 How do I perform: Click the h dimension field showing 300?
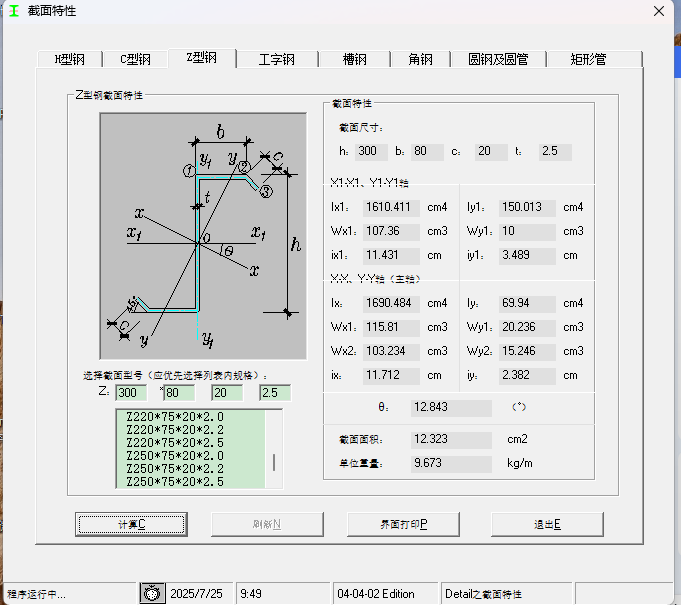click(x=371, y=151)
